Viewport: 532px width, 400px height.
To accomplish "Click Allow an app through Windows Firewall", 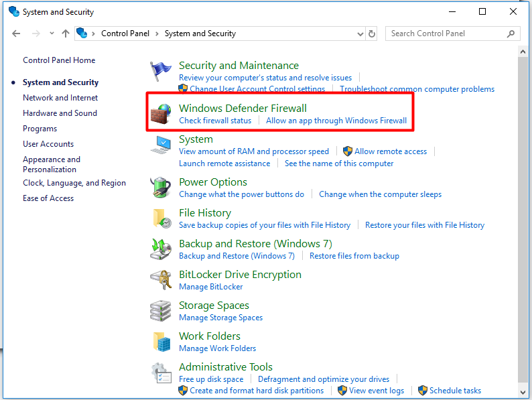I will 336,121.
